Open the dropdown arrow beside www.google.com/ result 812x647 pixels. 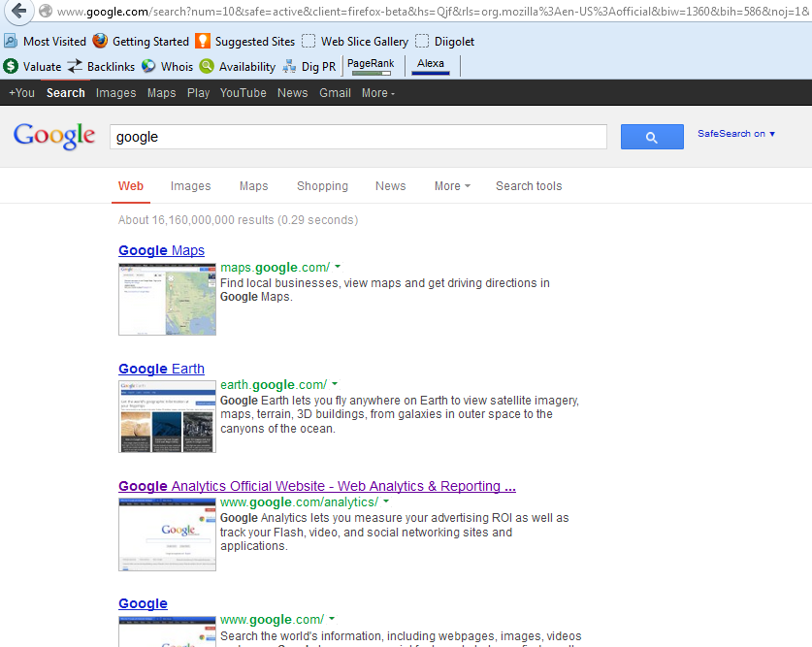332,619
